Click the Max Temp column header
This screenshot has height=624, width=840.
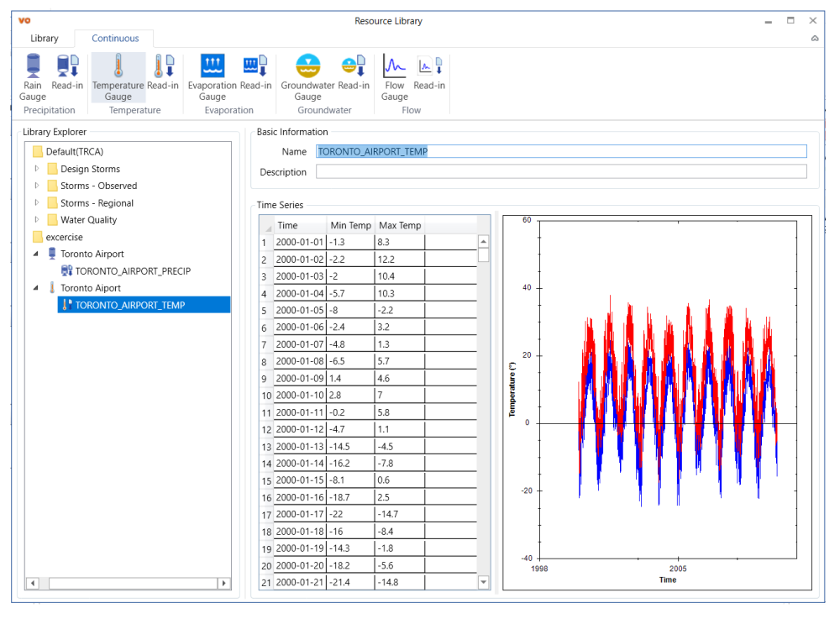(x=400, y=226)
